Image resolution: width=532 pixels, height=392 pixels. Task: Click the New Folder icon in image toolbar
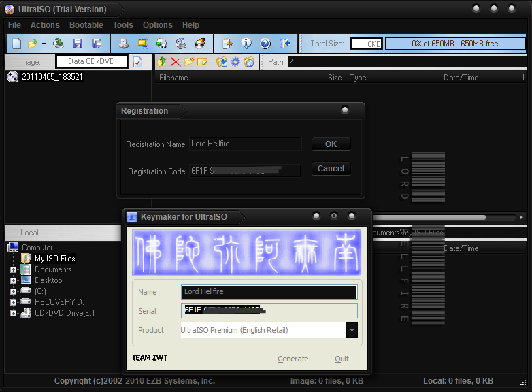coord(189,62)
